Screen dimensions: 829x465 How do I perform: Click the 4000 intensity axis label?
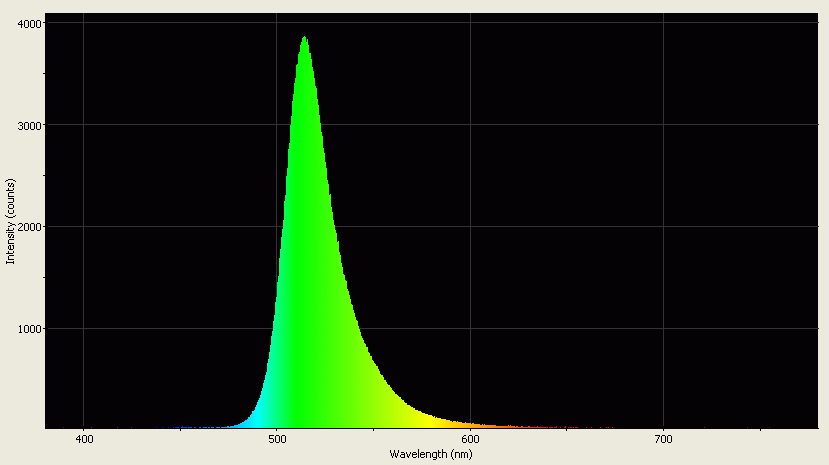tap(31, 24)
